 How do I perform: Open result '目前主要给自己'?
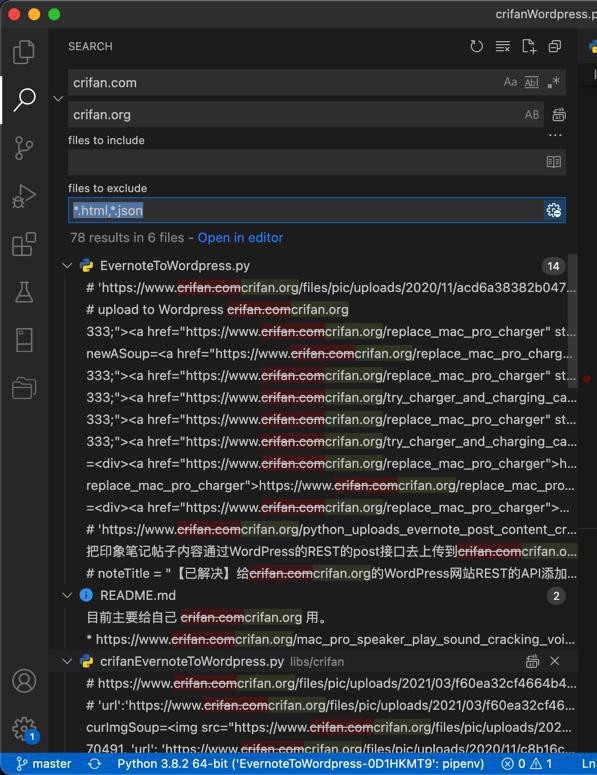pos(206,618)
